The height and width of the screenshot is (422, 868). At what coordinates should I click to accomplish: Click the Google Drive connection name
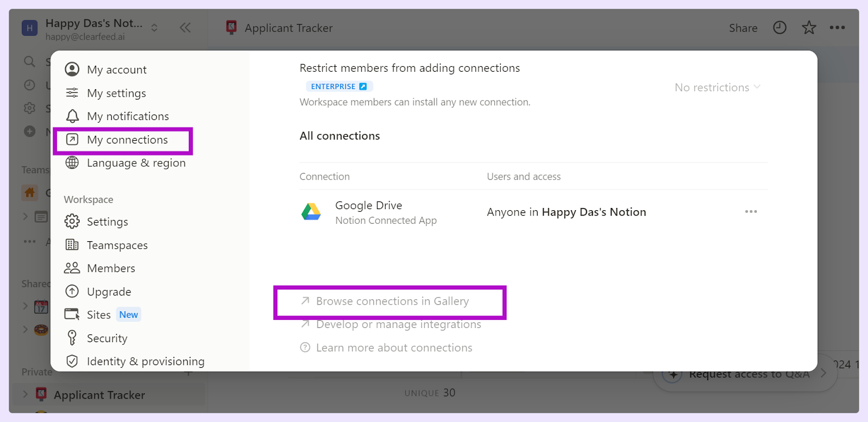368,205
